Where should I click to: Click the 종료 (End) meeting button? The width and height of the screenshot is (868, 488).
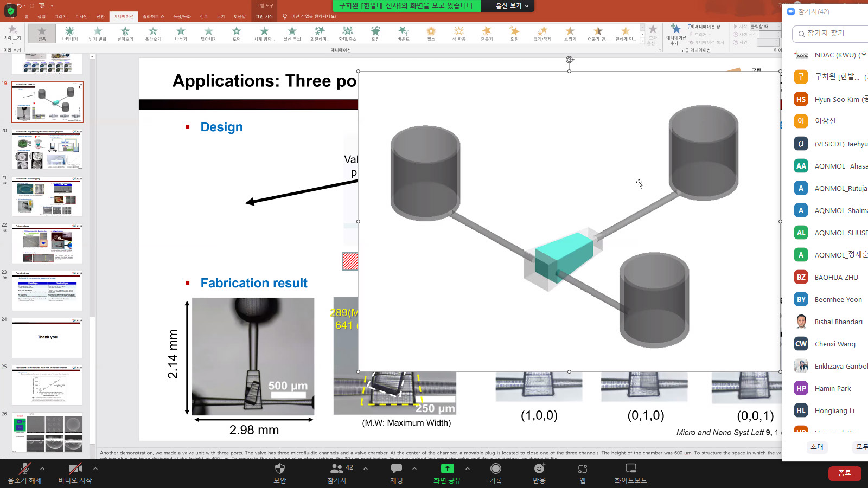tap(844, 473)
